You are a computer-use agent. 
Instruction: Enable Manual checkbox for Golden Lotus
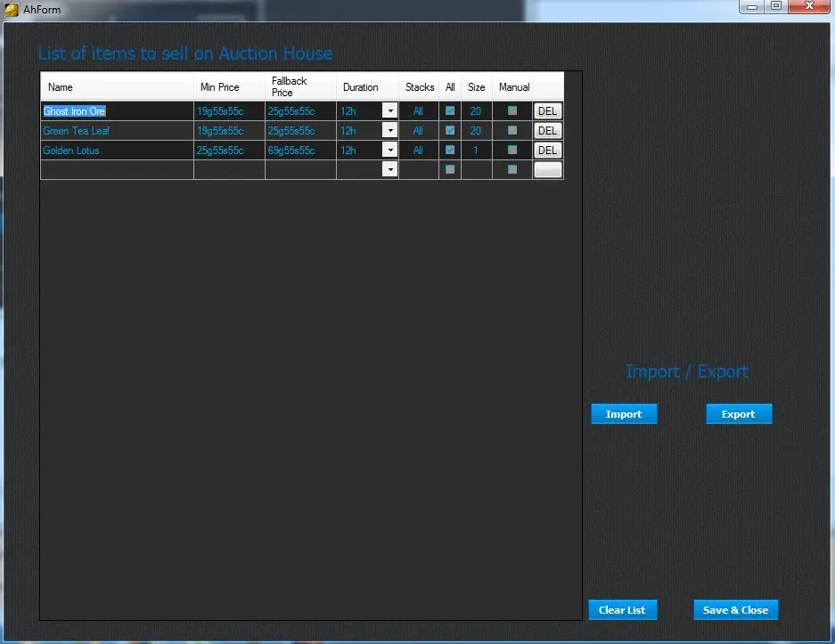pos(512,151)
